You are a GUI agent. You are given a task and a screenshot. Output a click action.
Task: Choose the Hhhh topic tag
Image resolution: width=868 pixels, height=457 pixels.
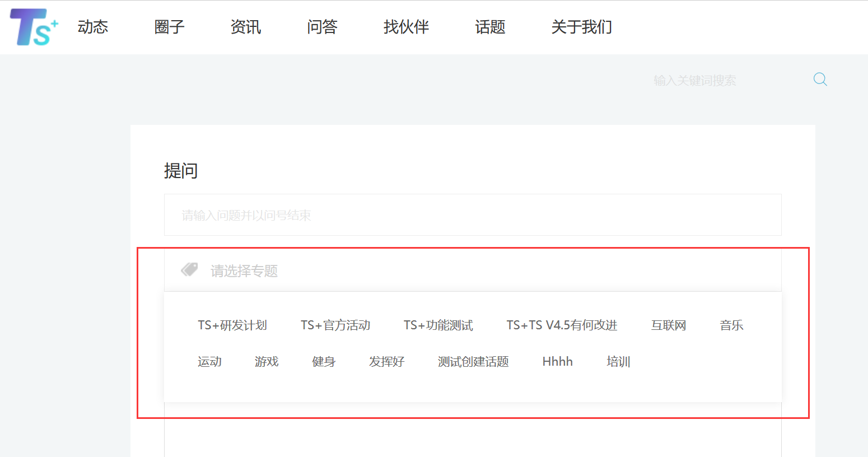(558, 362)
